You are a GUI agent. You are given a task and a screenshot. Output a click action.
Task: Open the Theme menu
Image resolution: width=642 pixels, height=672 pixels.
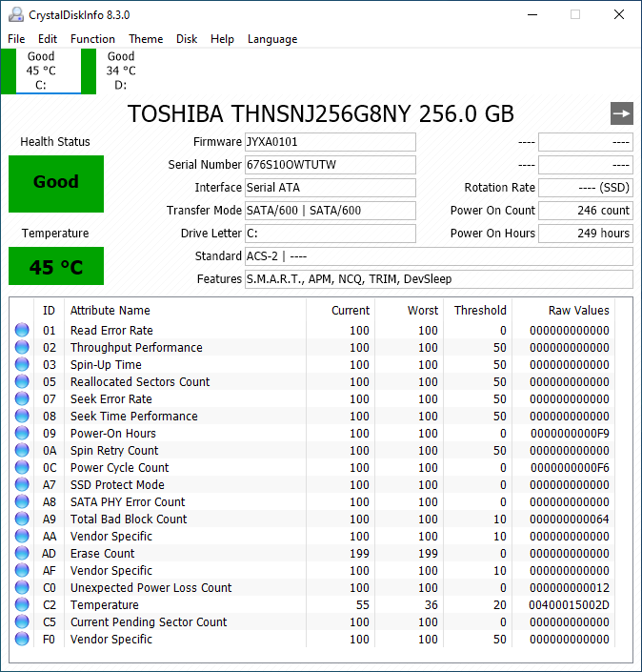[146, 39]
